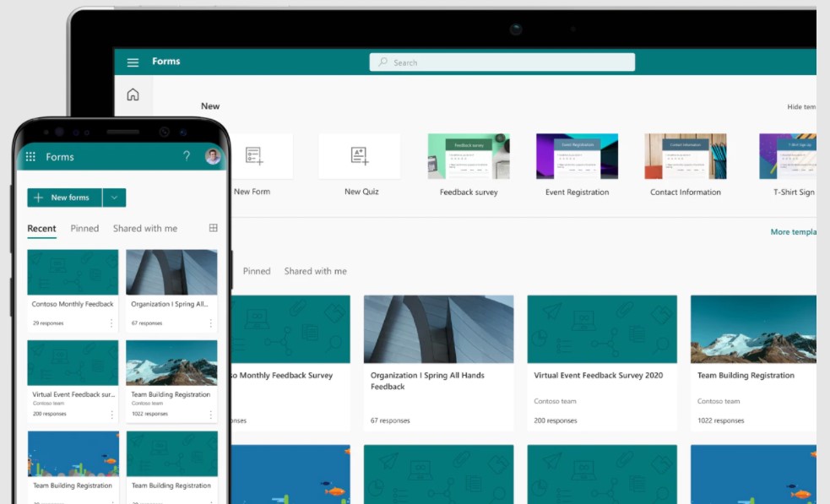Click 1022 responses text on tablet card
The height and width of the screenshot is (504, 830).
point(720,420)
